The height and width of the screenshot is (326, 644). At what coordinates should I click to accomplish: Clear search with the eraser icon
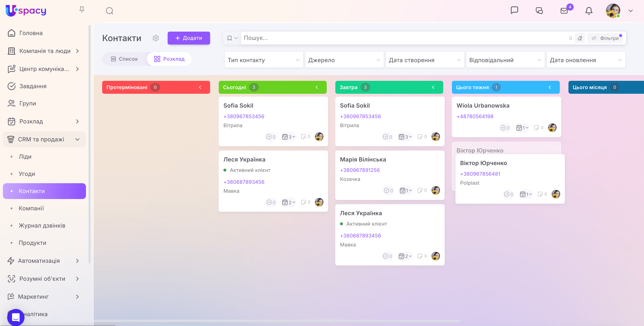pyautogui.click(x=580, y=38)
